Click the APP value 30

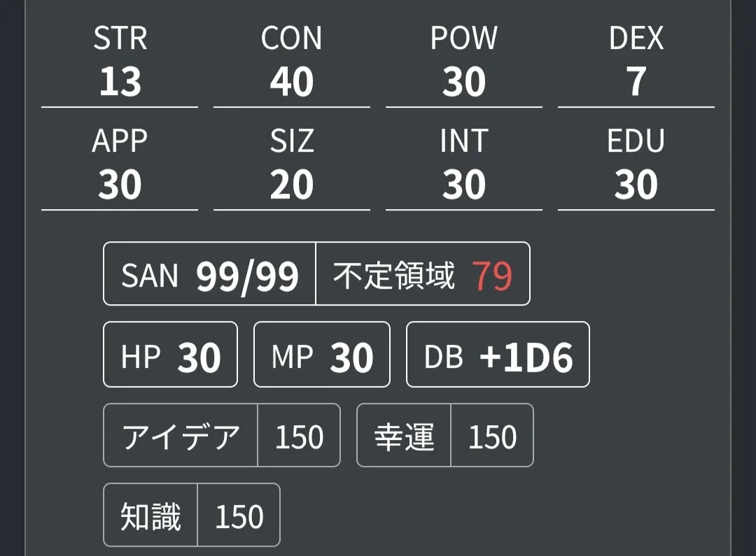pos(120,185)
